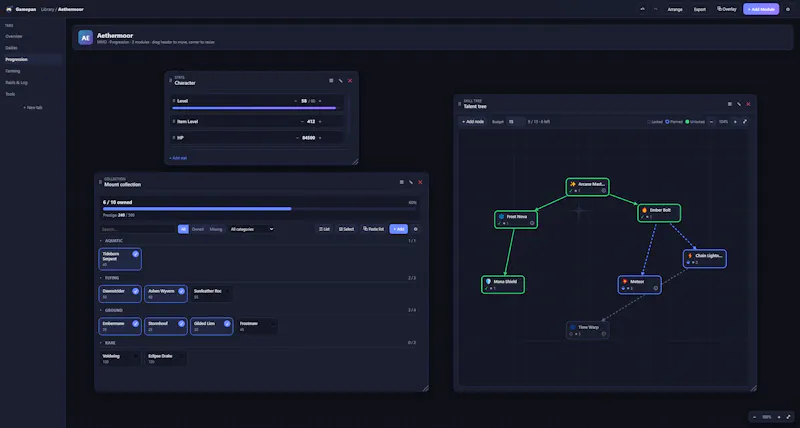
Task: Decrease the Level stat with minus
Action: tap(295, 101)
